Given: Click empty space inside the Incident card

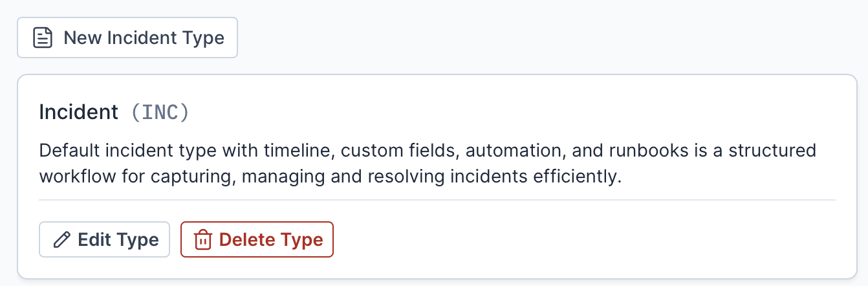Looking at the screenshot, I should pyautogui.click(x=582, y=241).
